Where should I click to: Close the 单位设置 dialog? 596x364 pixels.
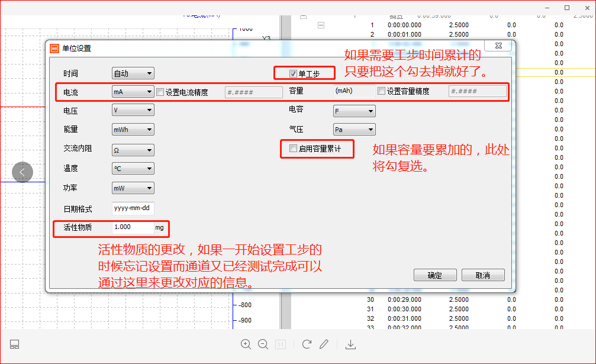coord(498,46)
